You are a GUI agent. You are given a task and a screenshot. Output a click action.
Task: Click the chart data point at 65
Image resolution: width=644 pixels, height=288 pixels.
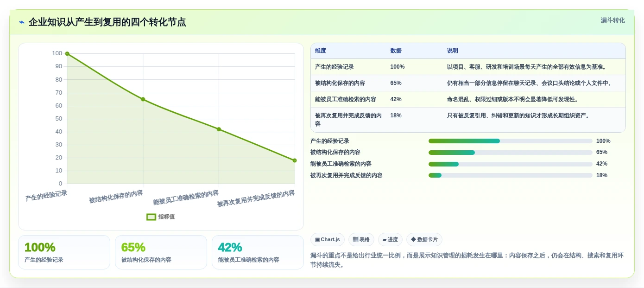pyautogui.click(x=143, y=99)
